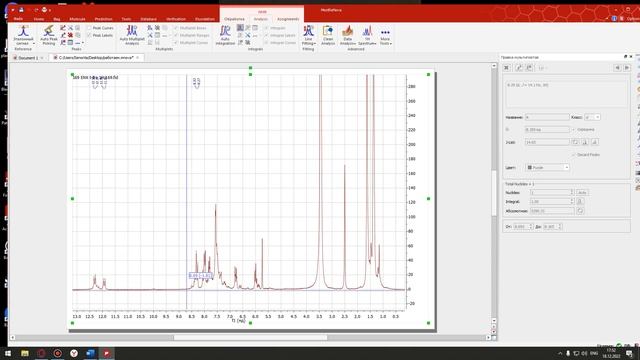Open the Prediction ribbon tab
This screenshot has width=640, height=360.
(x=104, y=19)
